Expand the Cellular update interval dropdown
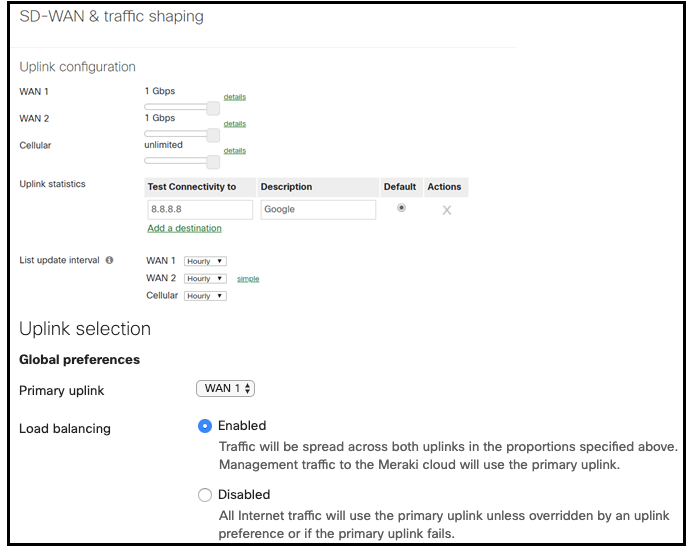Screen dimensions: 690x547 (x=205, y=296)
